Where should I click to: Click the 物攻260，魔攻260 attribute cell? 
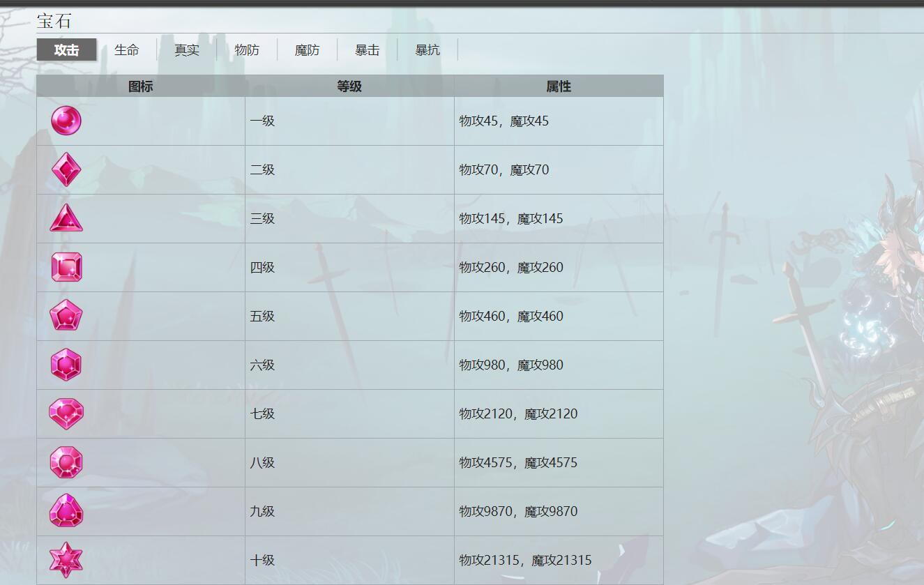pyautogui.click(x=559, y=268)
